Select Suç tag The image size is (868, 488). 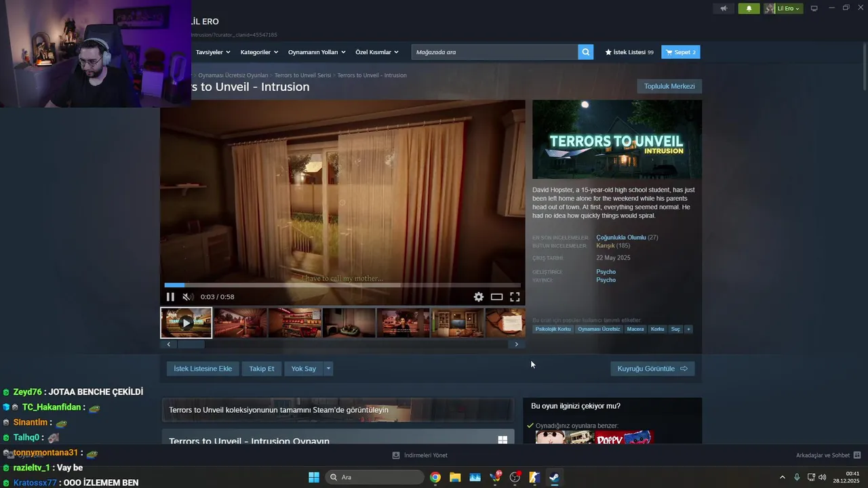point(675,329)
